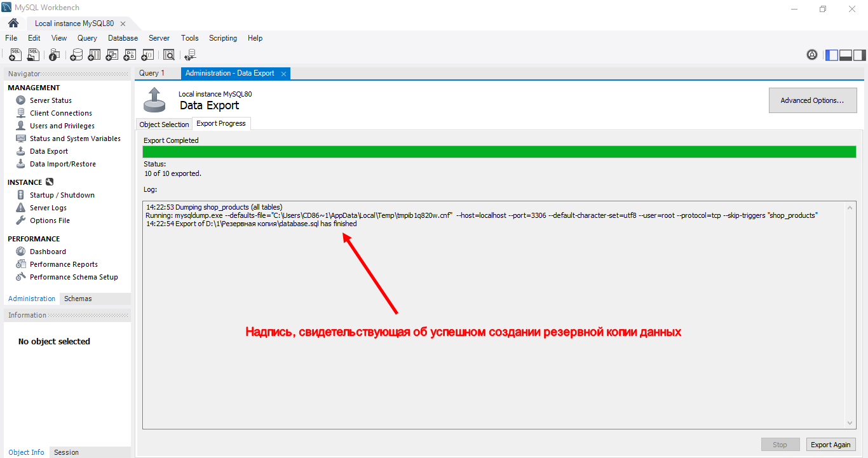Click the Status and System Variables icon

point(20,138)
